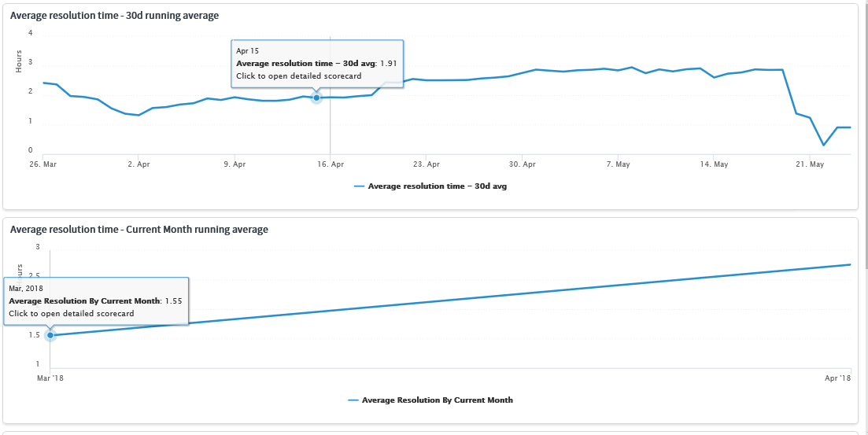Click the '16. Apr' x-axis label
This screenshot has width=868, height=435.
tap(330, 164)
